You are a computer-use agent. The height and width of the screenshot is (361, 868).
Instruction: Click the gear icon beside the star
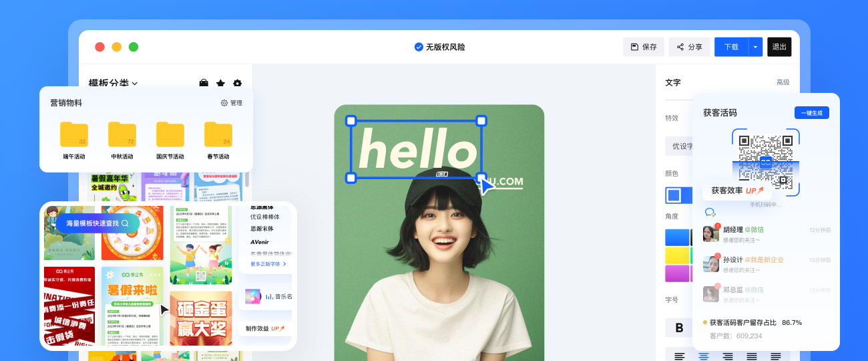pyautogui.click(x=237, y=84)
